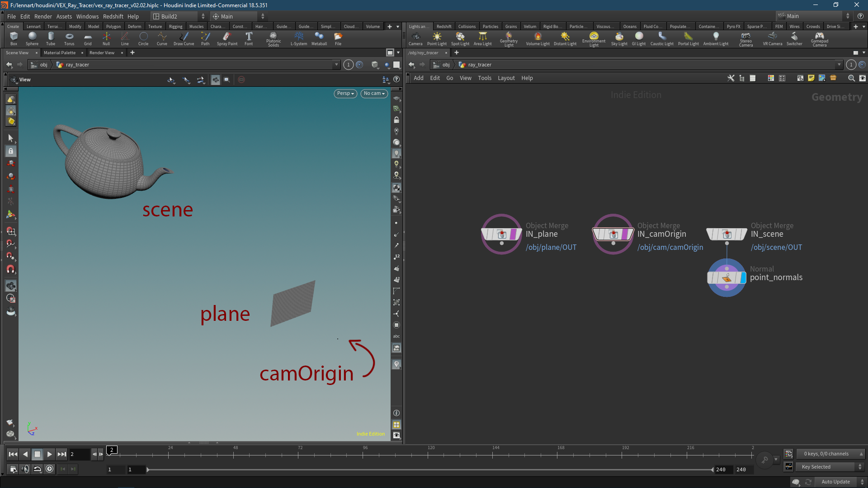
Task: Click the Render View tab
Action: tap(103, 52)
